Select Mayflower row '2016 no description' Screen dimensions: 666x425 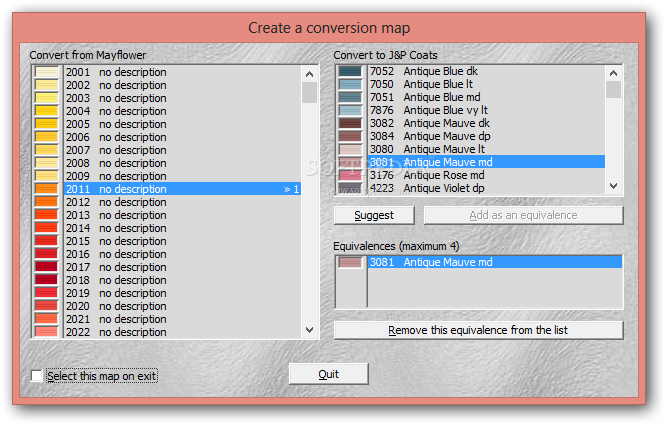point(183,254)
